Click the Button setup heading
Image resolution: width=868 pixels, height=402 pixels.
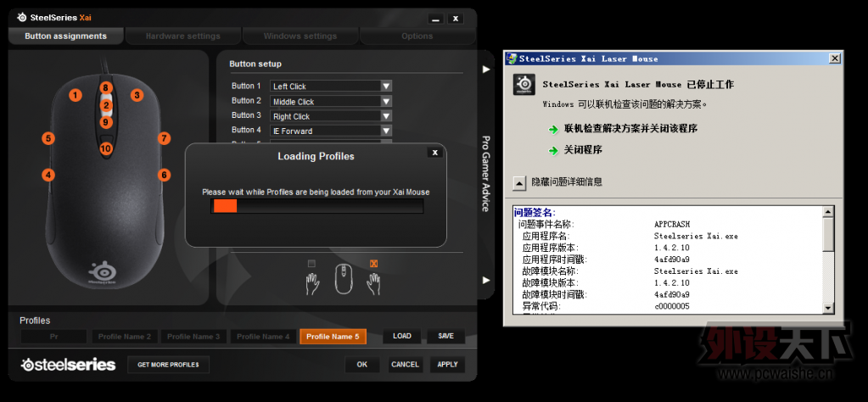255,64
